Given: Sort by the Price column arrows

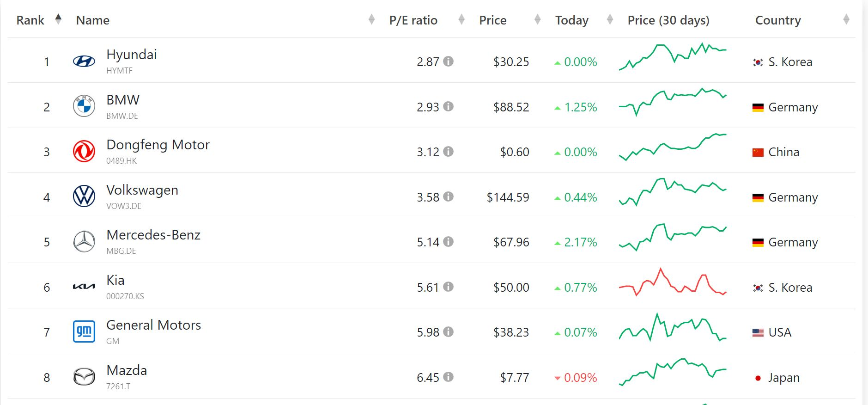Looking at the screenshot, I should tap(537, 19).
